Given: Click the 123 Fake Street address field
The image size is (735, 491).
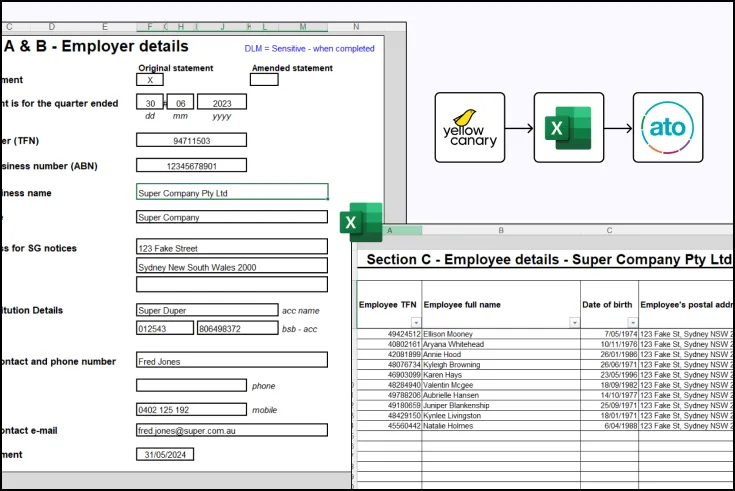Looking at the screenshot, I should pyautogui.click(x=232, y=247).
